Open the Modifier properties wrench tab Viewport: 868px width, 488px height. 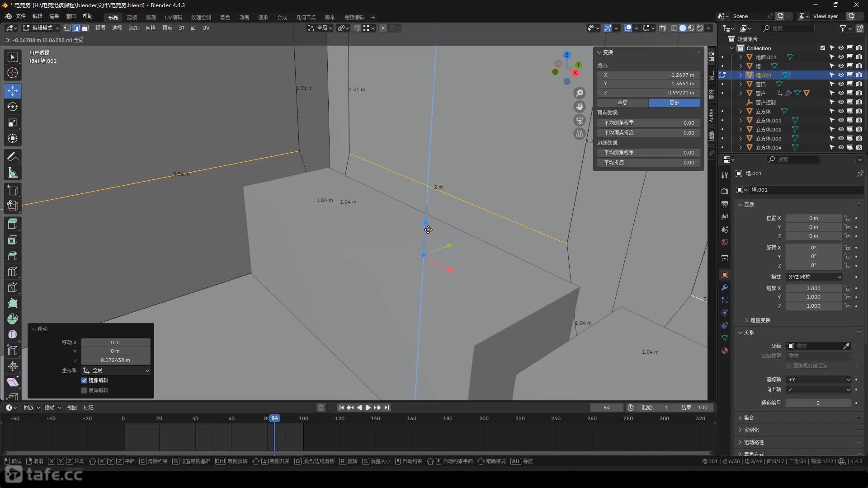pos(725,287)
